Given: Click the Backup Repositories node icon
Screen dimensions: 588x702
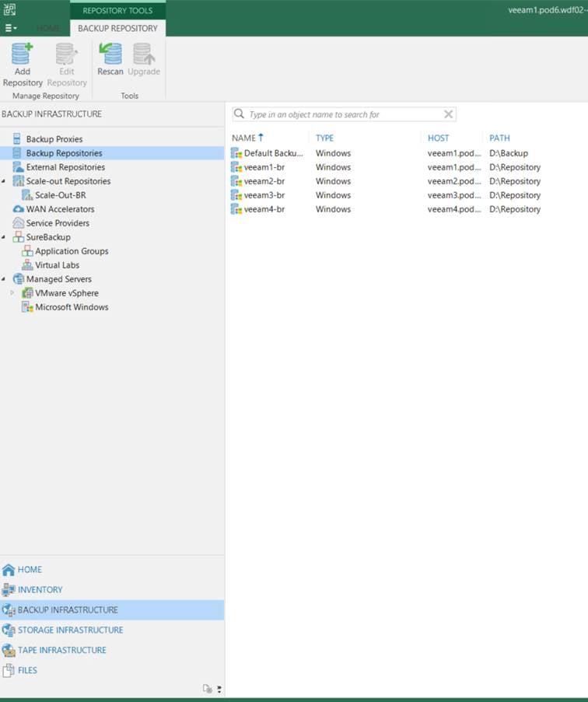Looking at the screenshot, I should pyautogui.click(x=17, y=153).
